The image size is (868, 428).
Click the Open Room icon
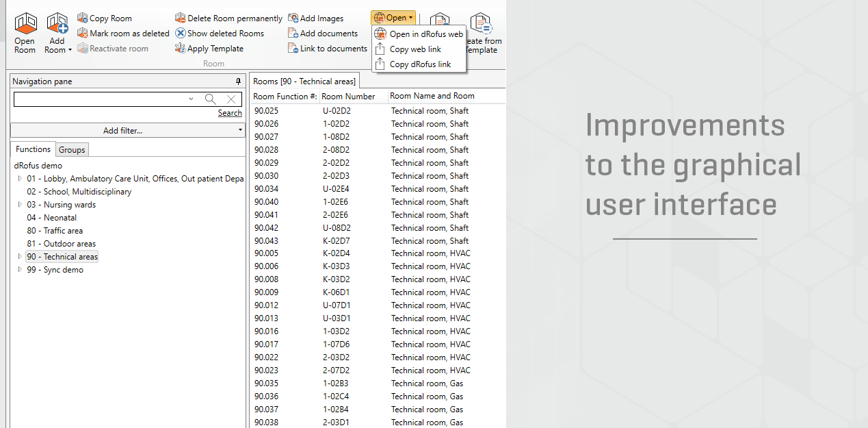click(25, 25)
